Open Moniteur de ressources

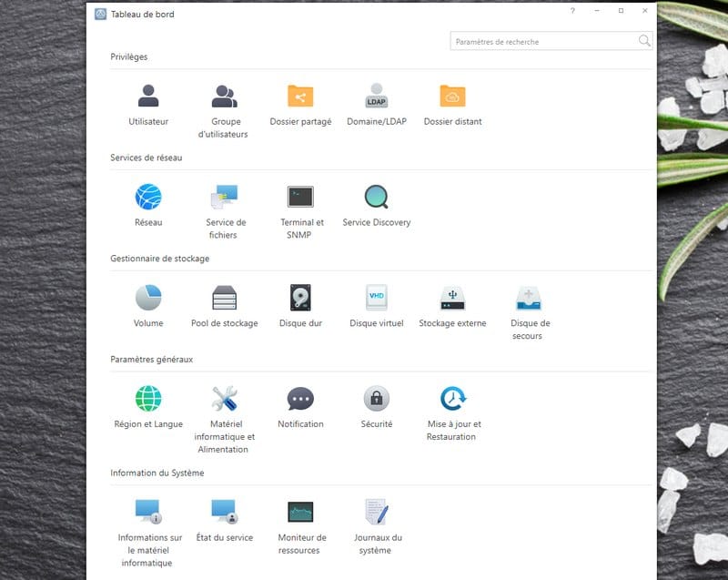coord(300,512)
